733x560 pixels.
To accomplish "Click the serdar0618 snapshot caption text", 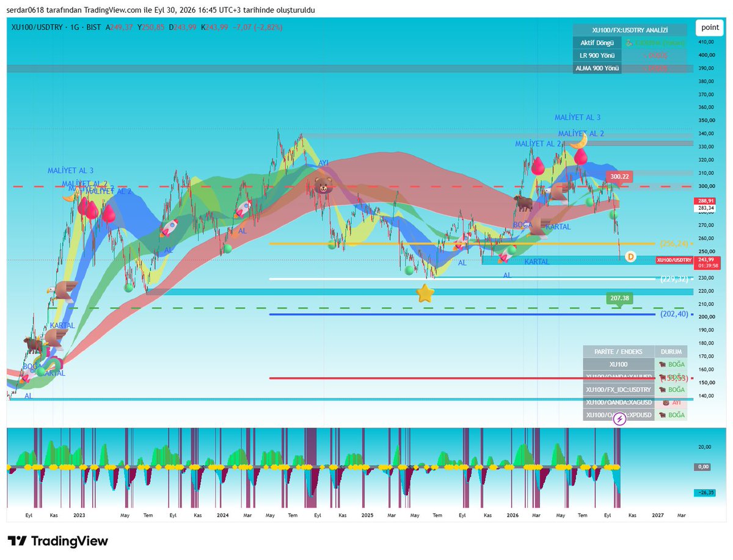I will (x=162, y=10).
